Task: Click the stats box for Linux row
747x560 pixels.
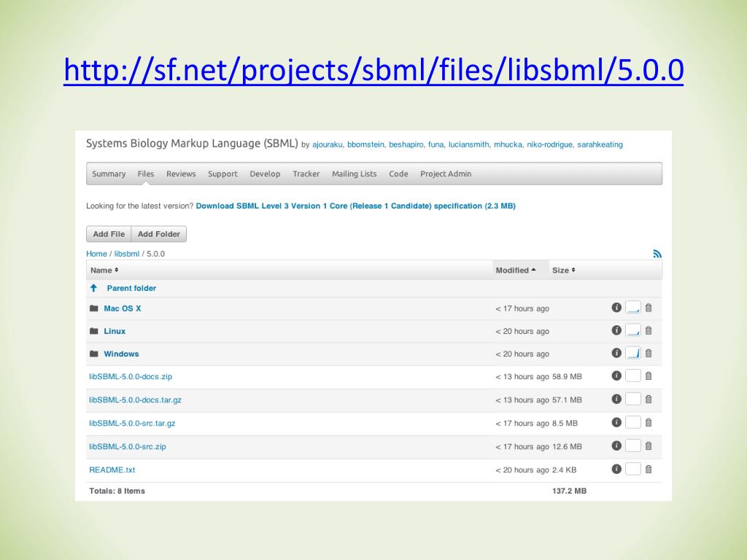Action: point(632,330)
